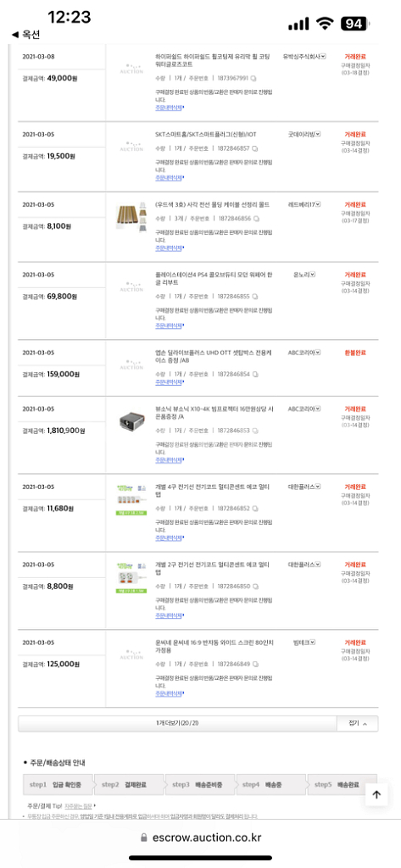Screen dimensions: 401x868
Task: Expand the 굿데이리빙 seller dropdown
Action: coord(318,134)
